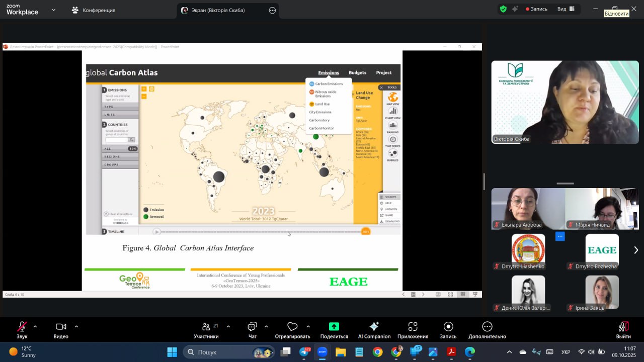The width and height of the screenshot is (644, 362).
Task: Expand audio options arrow next to microphone
Action: [x=35, y=326]
